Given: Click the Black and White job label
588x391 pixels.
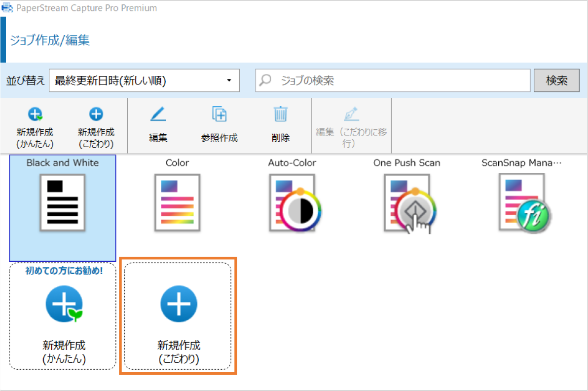Looking at the screenshot, I should coord(63,163).
